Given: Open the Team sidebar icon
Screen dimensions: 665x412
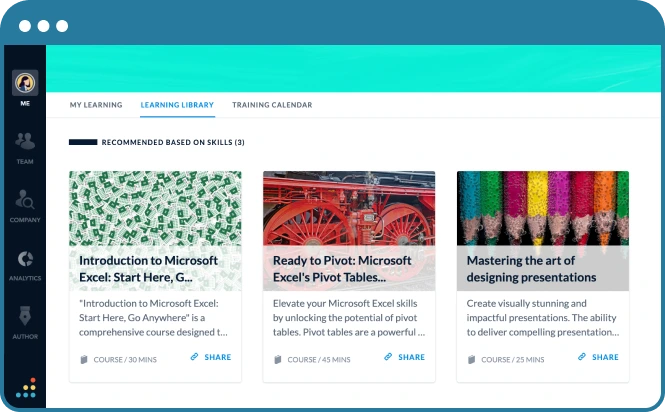Looking at the screenshot, I should pos(25,141).
